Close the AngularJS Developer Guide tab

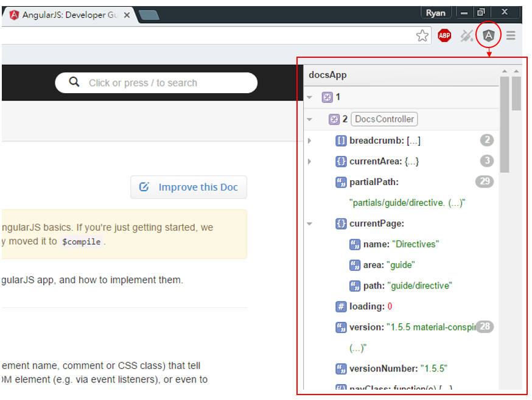(127, 15)
